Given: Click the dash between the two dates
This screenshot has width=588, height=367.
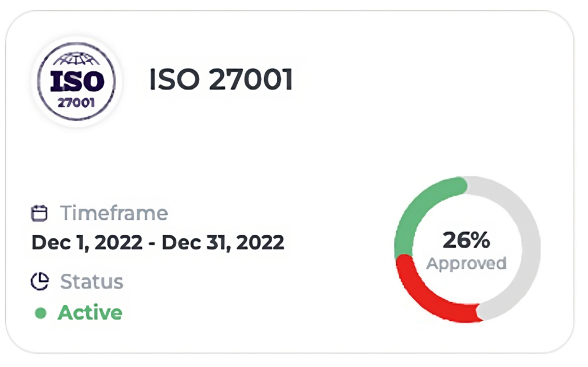Looking at the screenshot, I should 153,243.
